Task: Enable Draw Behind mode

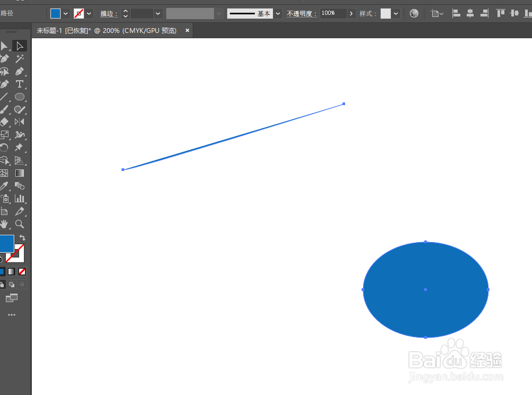Action: pyautogui.click(x=12, y=285)
